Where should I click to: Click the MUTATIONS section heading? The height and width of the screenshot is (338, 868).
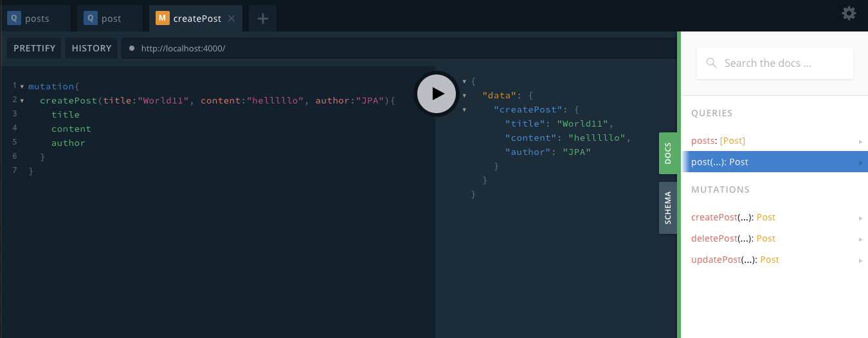click(720, 190)
